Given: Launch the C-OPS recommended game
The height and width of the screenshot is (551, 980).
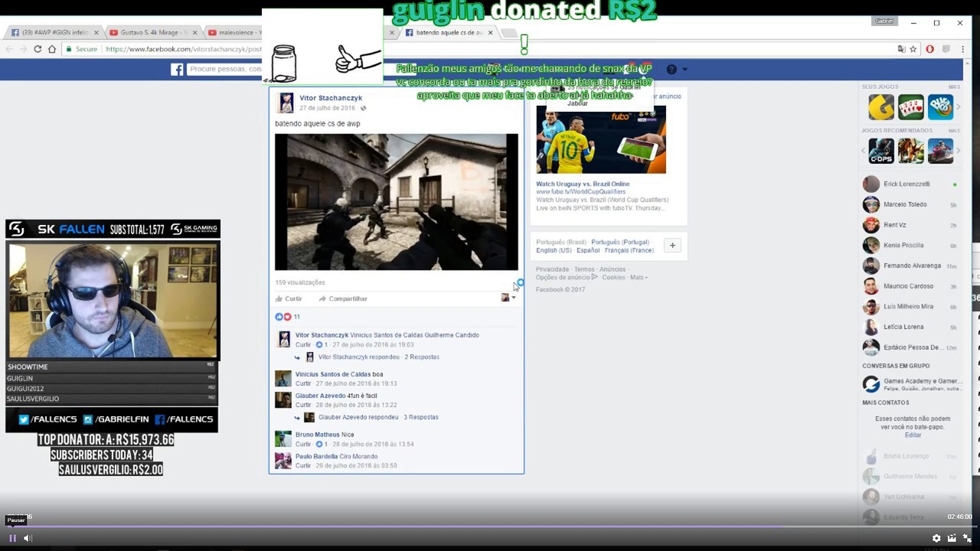Looking at the screenshot, I should coord(881,151).
